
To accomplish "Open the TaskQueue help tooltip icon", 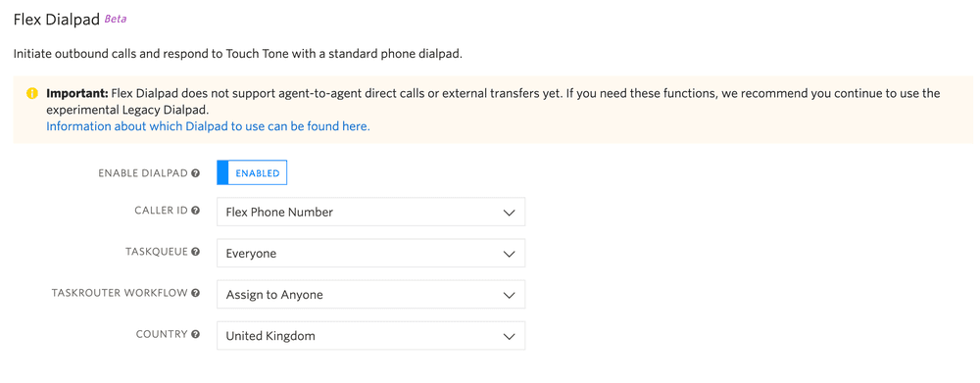I will click(196, 252).
